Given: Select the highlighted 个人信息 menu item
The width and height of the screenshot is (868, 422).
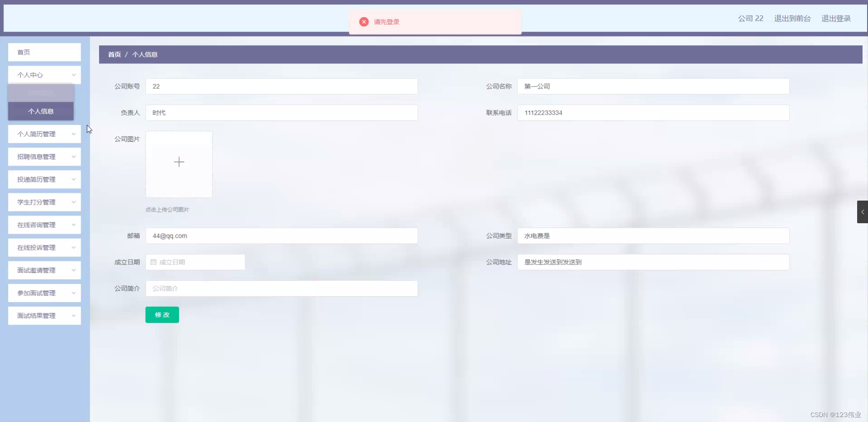Looking at the screenshot, I should pyautogui.click(x=41, y=111).
